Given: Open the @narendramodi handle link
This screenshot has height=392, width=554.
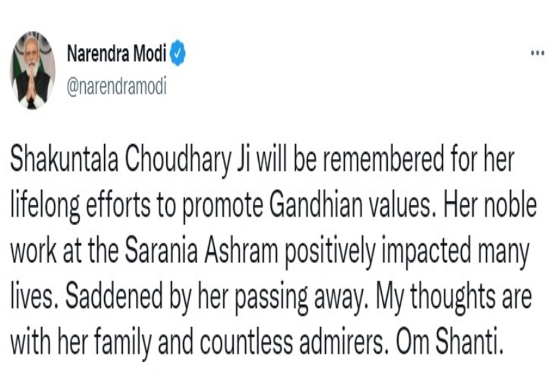Looking at the screenshot, I should coord(117,87).
